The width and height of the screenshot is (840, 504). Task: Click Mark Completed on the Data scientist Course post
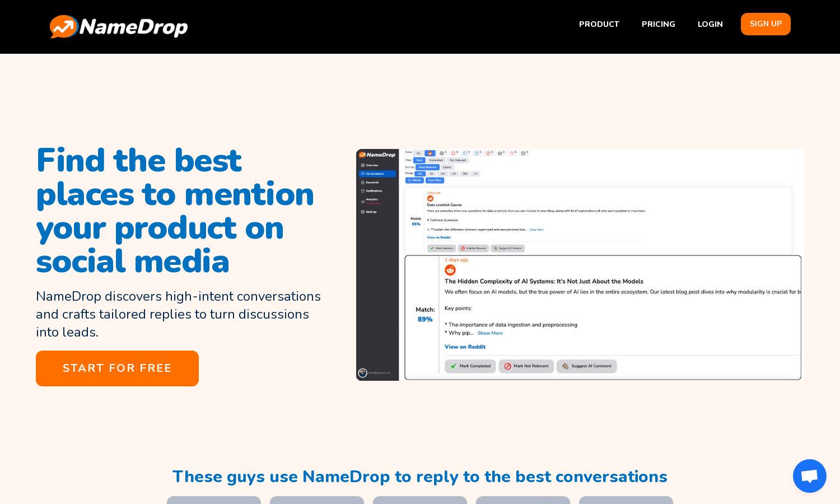click(441, 248)
